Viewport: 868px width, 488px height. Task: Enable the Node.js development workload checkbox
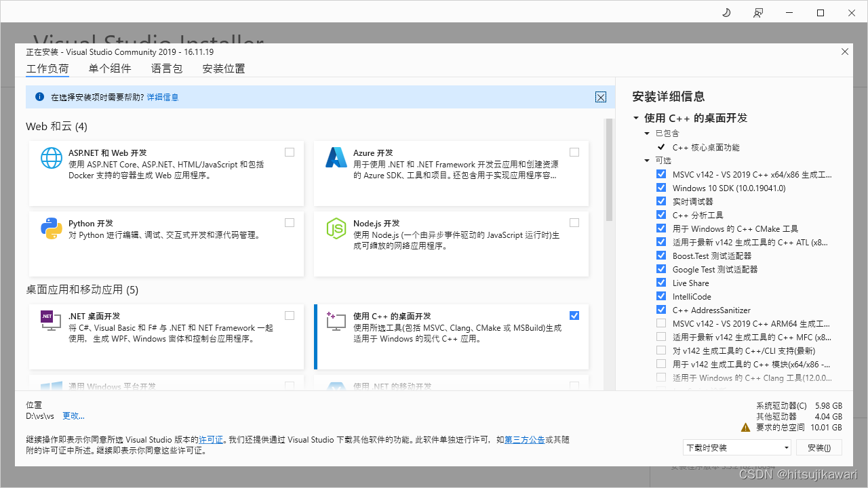(x=574, y=223)
